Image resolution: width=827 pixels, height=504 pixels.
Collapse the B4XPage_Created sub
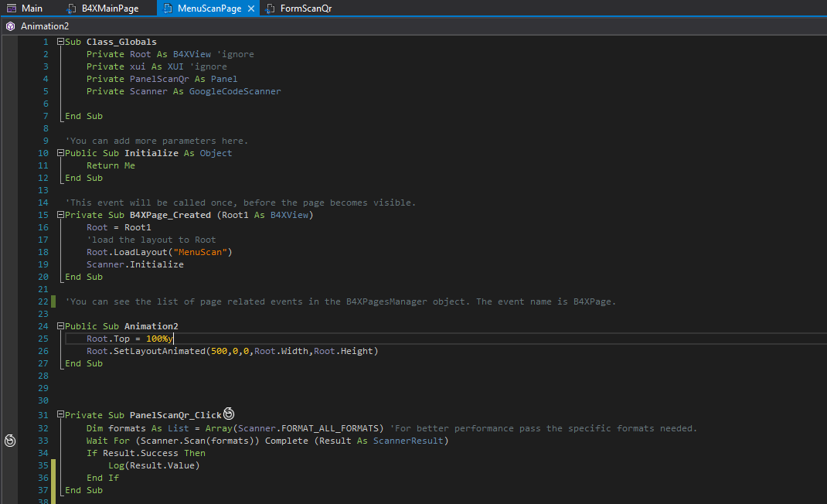click(60, 215)
